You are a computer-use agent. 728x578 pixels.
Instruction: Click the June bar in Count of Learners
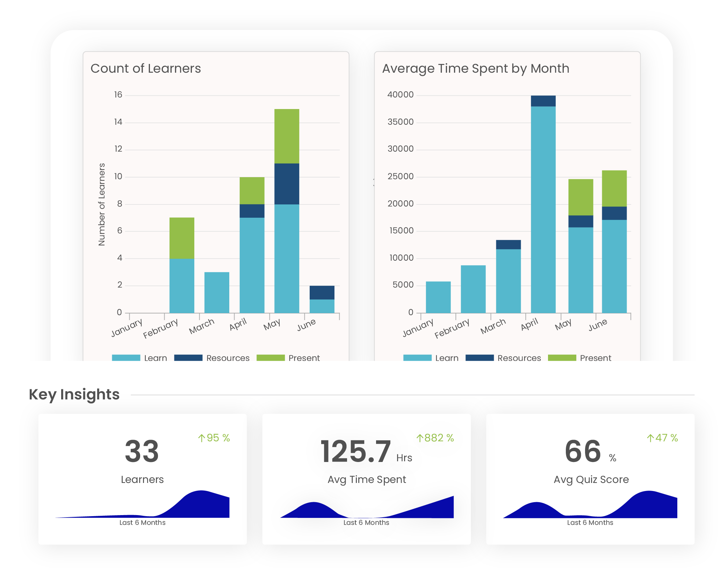point(322,299)
